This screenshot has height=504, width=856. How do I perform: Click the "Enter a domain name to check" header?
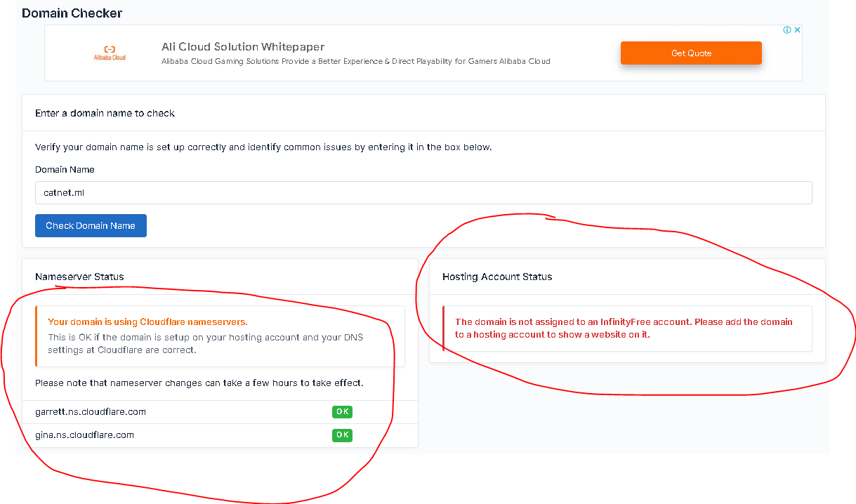coord(105,113)
